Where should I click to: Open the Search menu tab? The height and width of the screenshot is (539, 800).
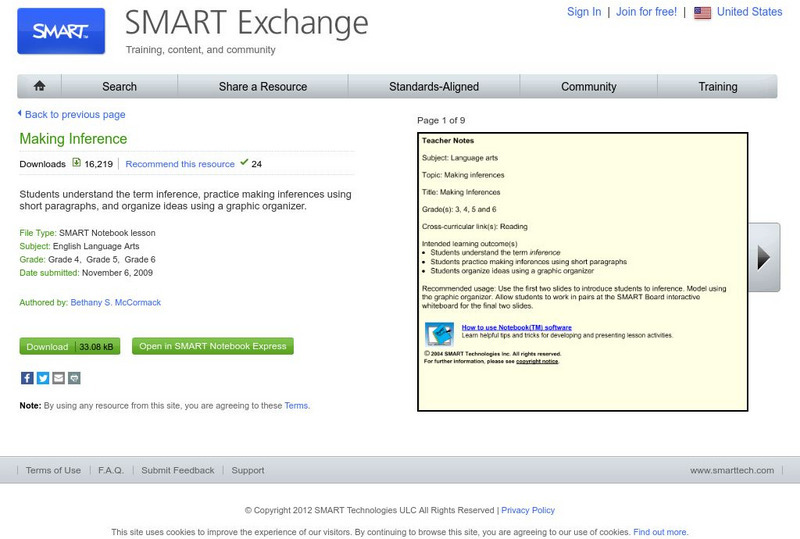pos(119,87)
